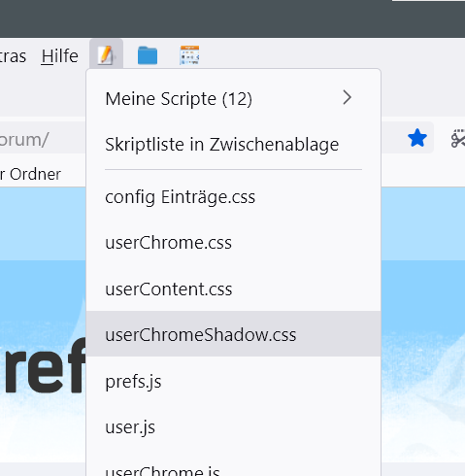The height and width of the screenshot is (476, 465).
Task: Open Meine Scripte (12) menu entry
Action: click(233, 98)
